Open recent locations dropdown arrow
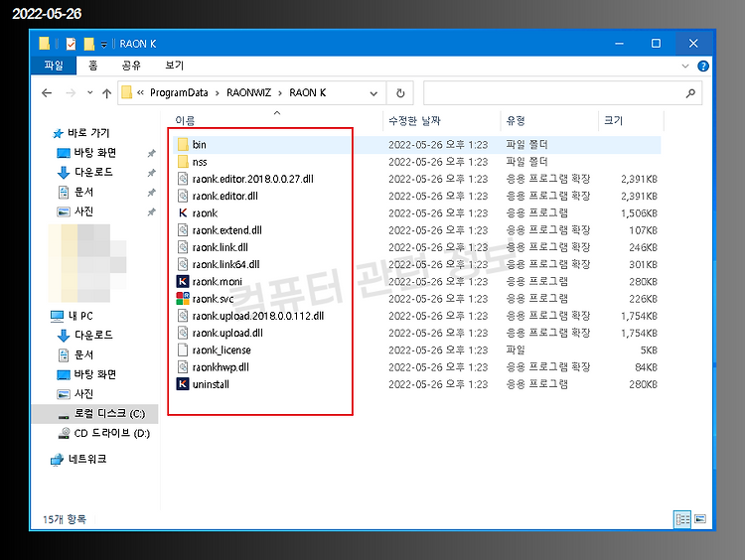The width and height of the screenshot is (745, 560). click(89, 93)
